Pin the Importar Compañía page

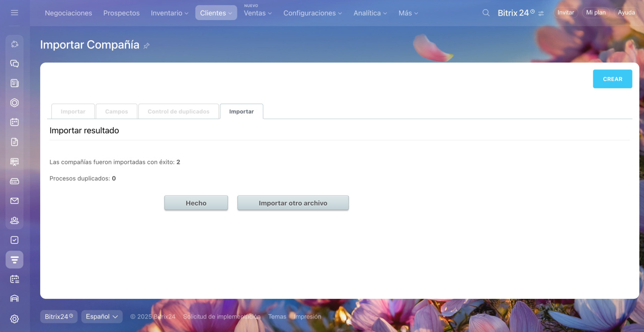click(146, 46)
